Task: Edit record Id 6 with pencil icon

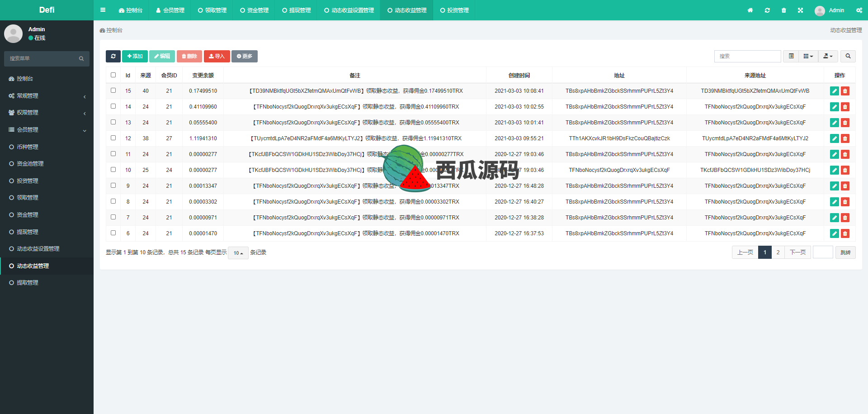Action: (835, 233)
